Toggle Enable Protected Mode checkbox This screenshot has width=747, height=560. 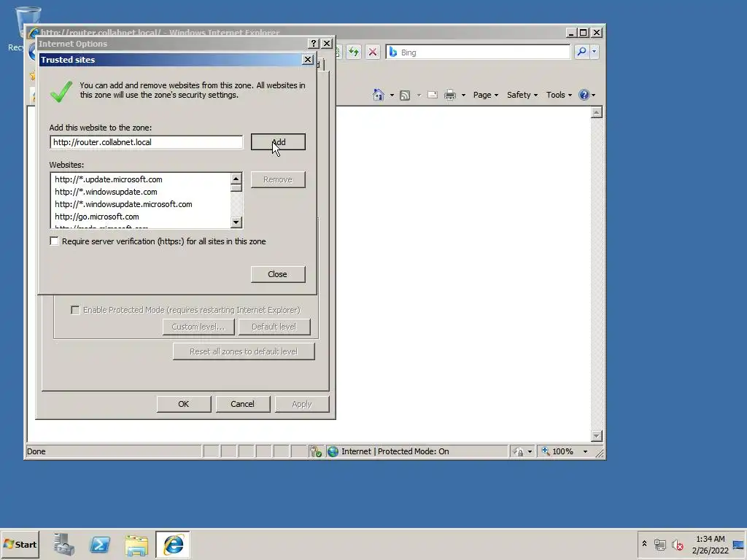tap(75, 310)
